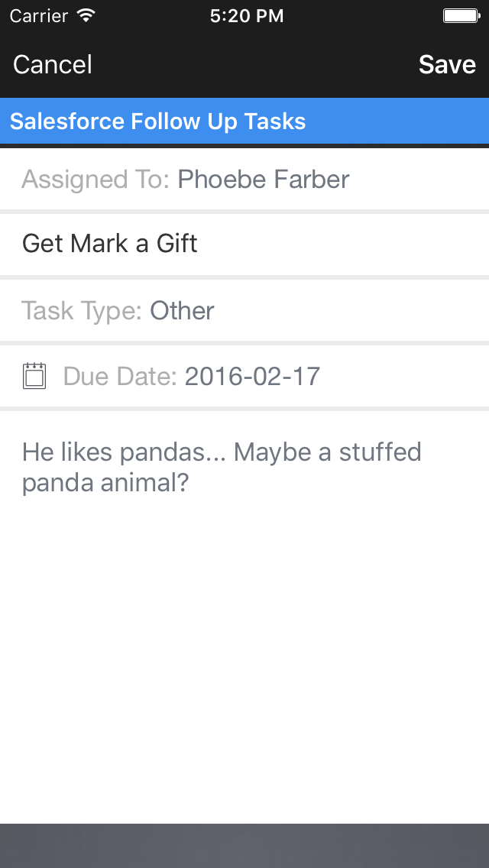Tap the Salesforce Follow Up Tasks header
Screen dimensions: 489x868
158,121
